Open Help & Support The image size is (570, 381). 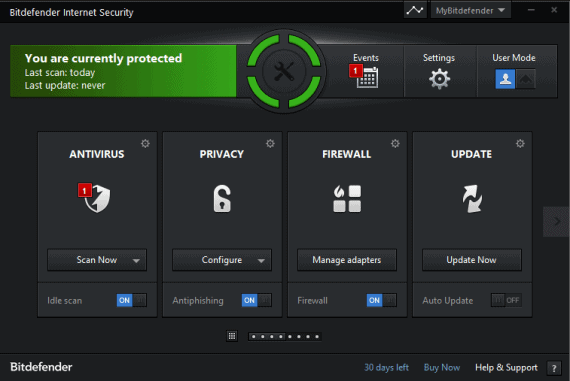[x=506, y=368]
